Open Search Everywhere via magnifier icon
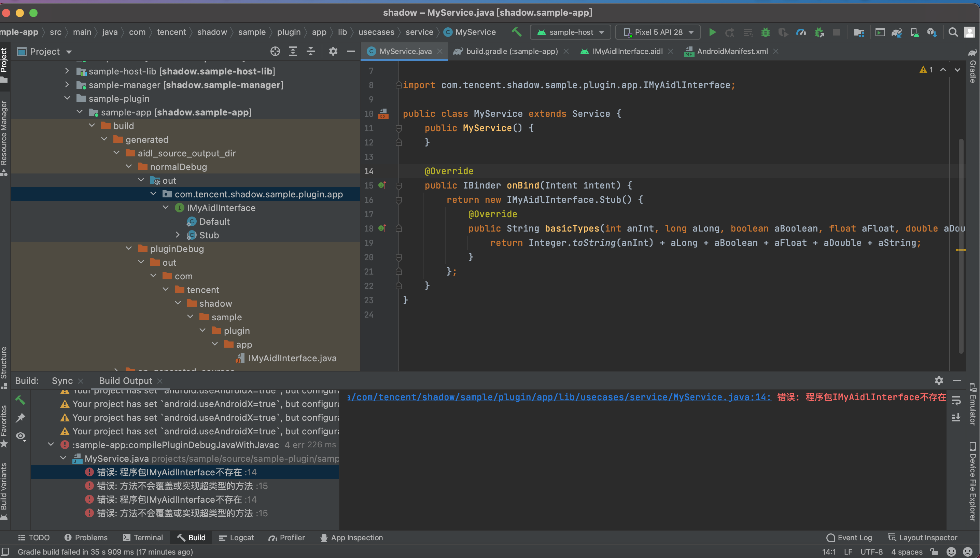Image resolution: width=980 pixels, height=558 pixels. pos(954,32)
